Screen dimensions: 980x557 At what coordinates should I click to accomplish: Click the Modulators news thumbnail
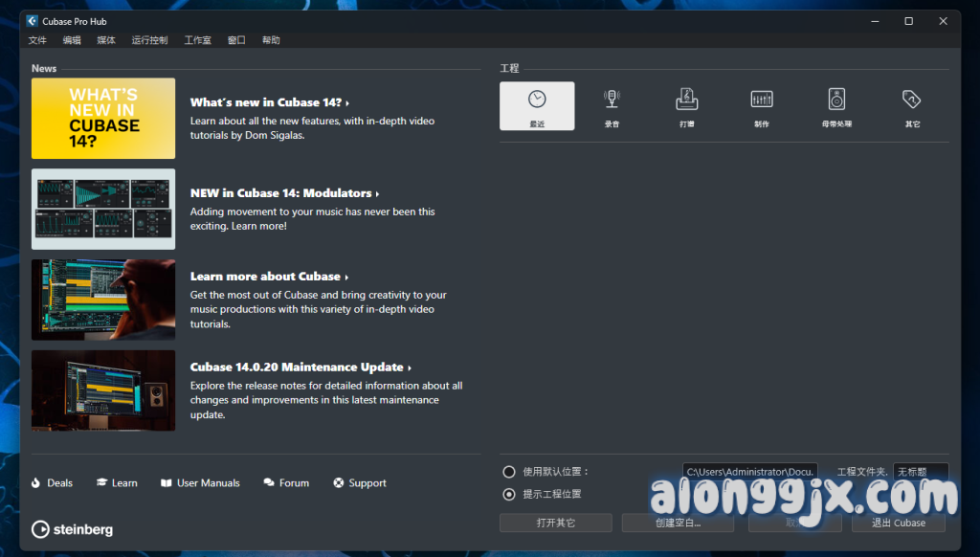click(x=103, y=209)
